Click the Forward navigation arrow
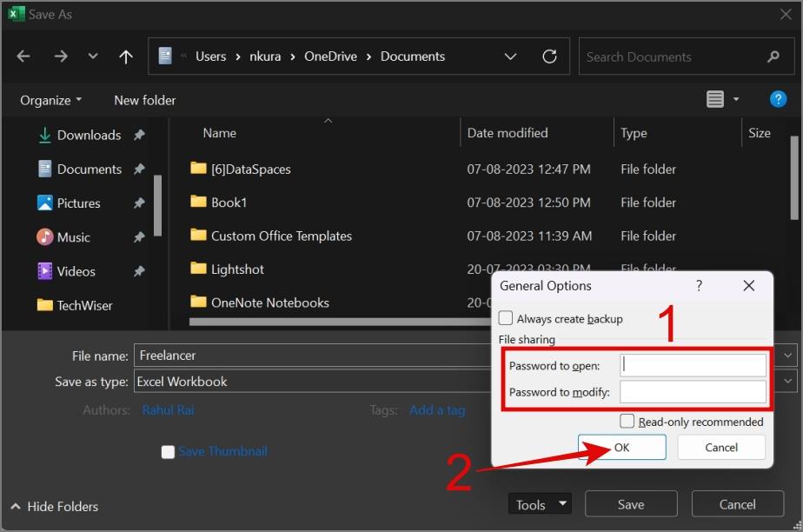The width and height of the screenshot is (803, 532). [x=61, y=56]
